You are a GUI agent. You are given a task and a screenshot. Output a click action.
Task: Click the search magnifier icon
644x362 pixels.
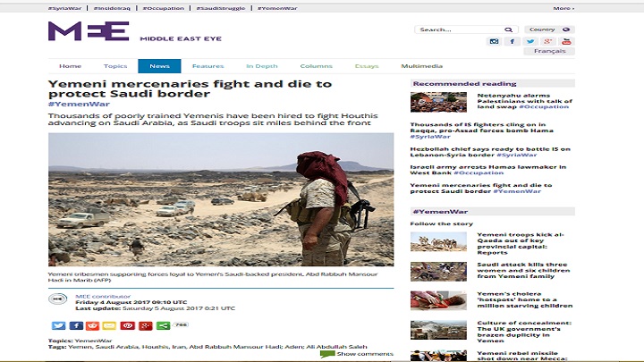click(x=508, y=29)
